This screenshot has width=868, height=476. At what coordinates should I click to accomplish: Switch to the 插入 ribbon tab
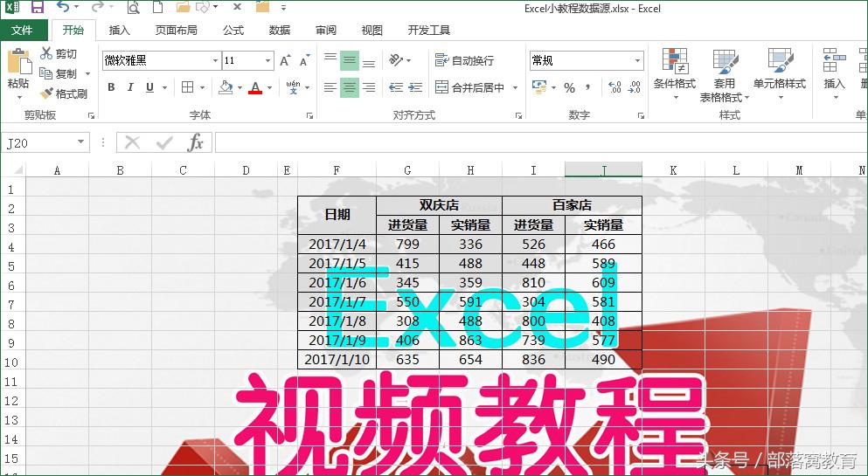119,31
